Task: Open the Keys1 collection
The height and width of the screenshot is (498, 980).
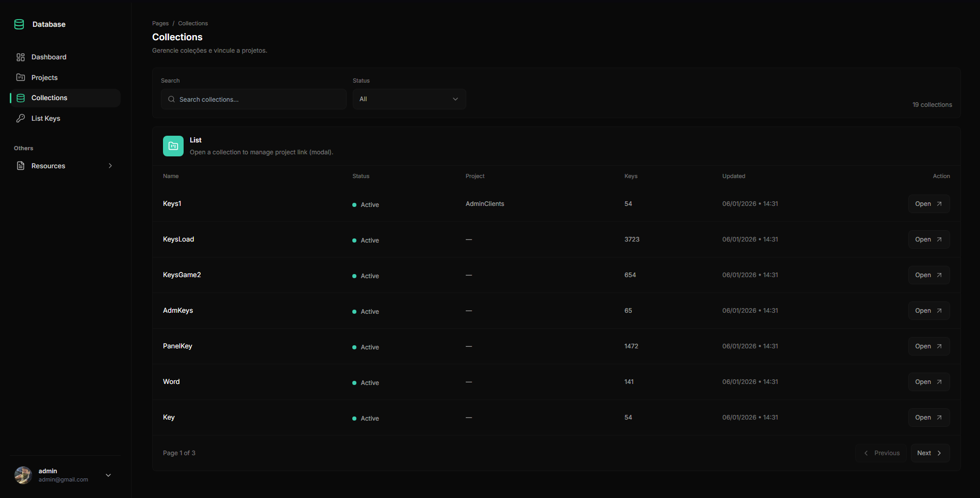Action: [x=928, y=204]
